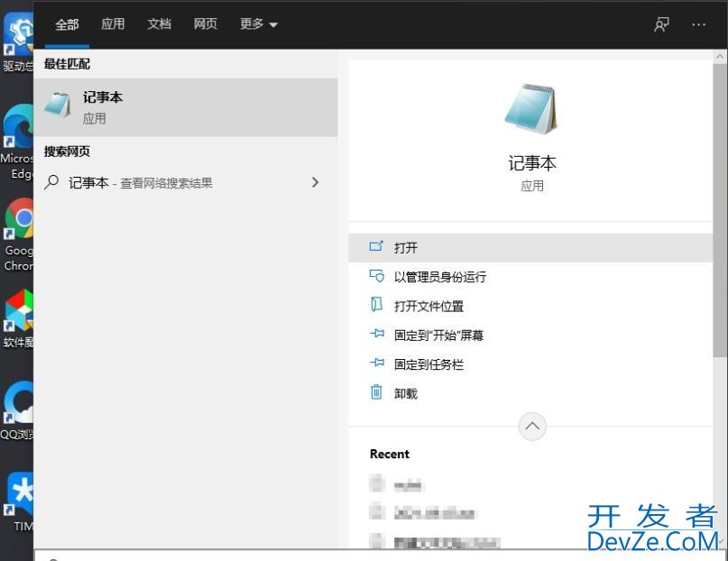The height and width of the screenshot is (561, 728).
Task: Switch to the 应用 tab
Action: (113, 24)
